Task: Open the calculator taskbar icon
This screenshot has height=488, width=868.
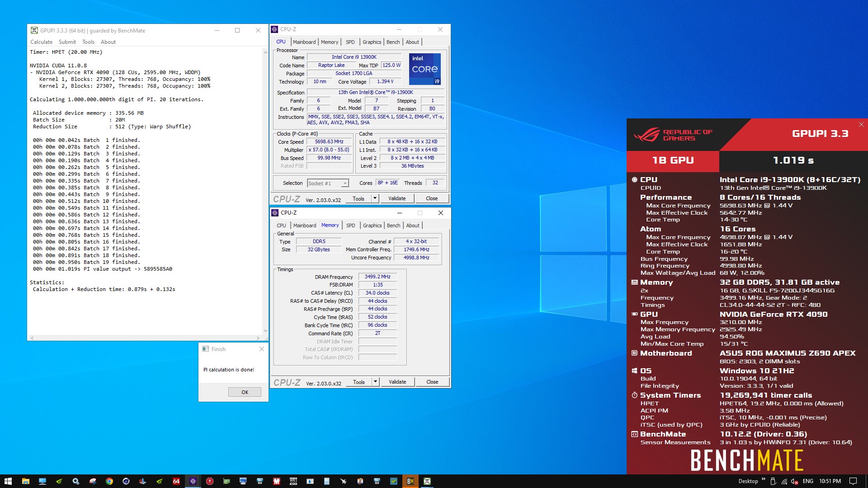Action: tap(327, 481)
